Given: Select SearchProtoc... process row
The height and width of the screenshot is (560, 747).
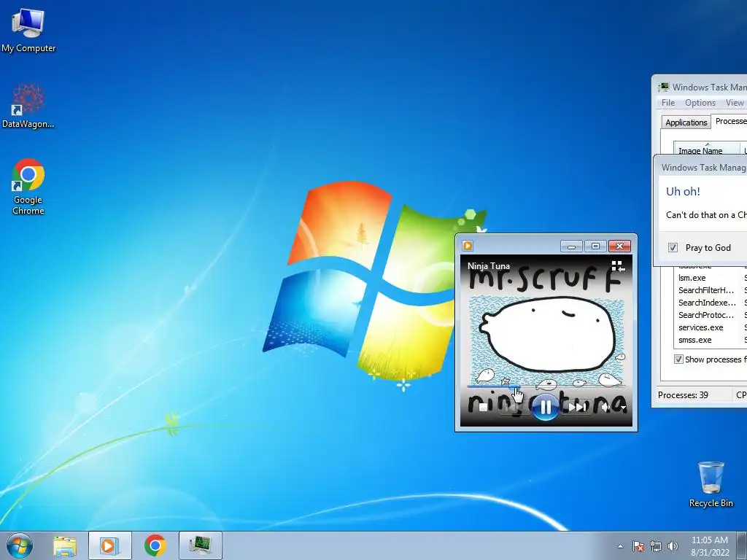Looking at the screenshot, I should pos(711,315).
